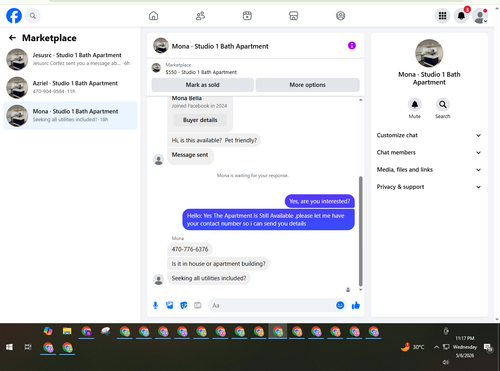Viewport: 500px width, 371px height.
Task: Click the chat scrollbar thumb
Action: (360, 231)
